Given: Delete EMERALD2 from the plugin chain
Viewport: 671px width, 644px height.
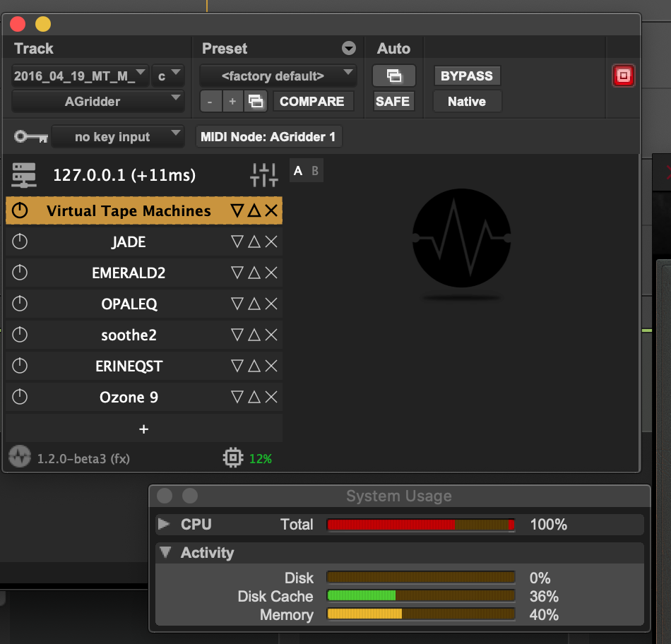Looking at the screenshot, I should click(x=271, y=273).
